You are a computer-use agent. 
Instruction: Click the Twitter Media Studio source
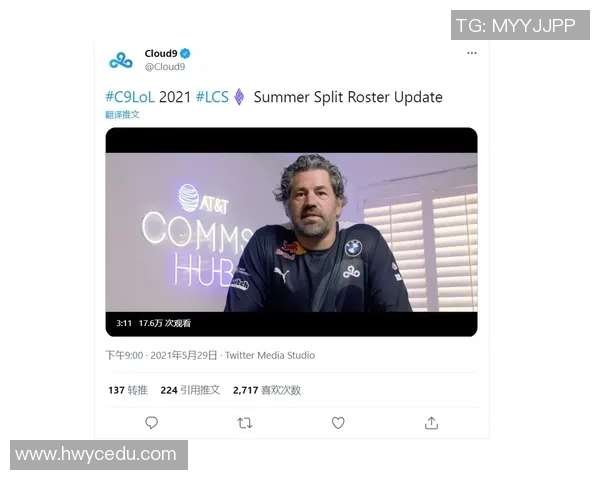click(270, 355)
